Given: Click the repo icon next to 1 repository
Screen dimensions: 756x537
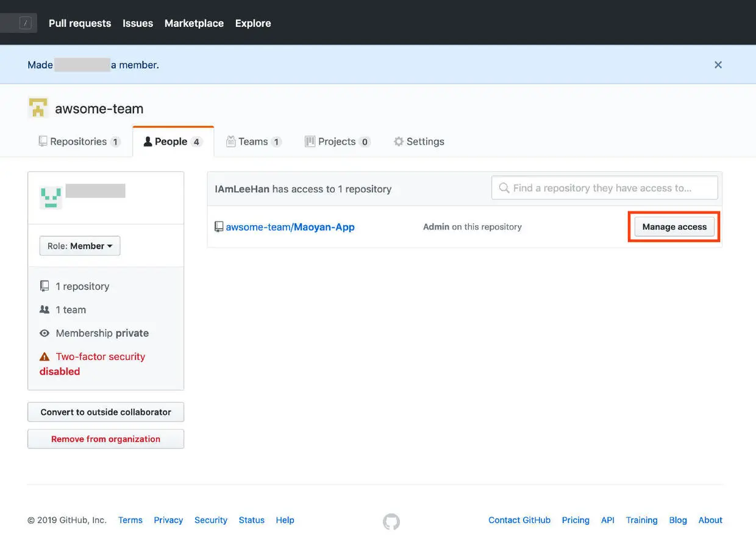Looking at the screenshot, I should pos(45,286).
